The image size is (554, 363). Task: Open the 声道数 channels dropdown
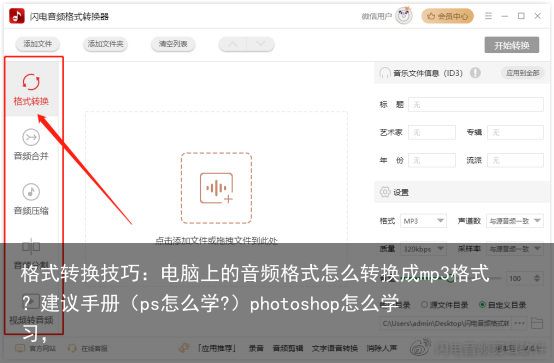click(515, 221)
